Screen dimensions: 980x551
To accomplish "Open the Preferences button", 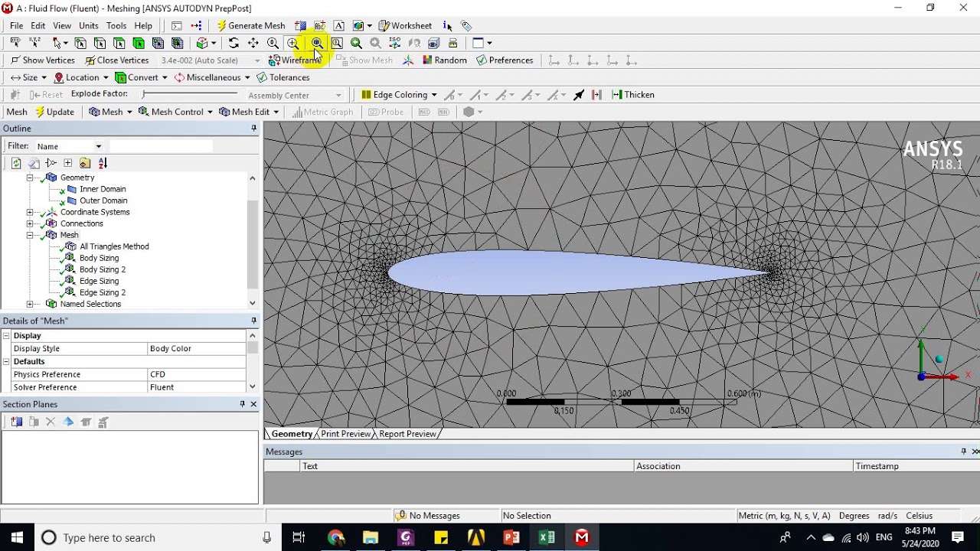I will [x=505, y=60].
